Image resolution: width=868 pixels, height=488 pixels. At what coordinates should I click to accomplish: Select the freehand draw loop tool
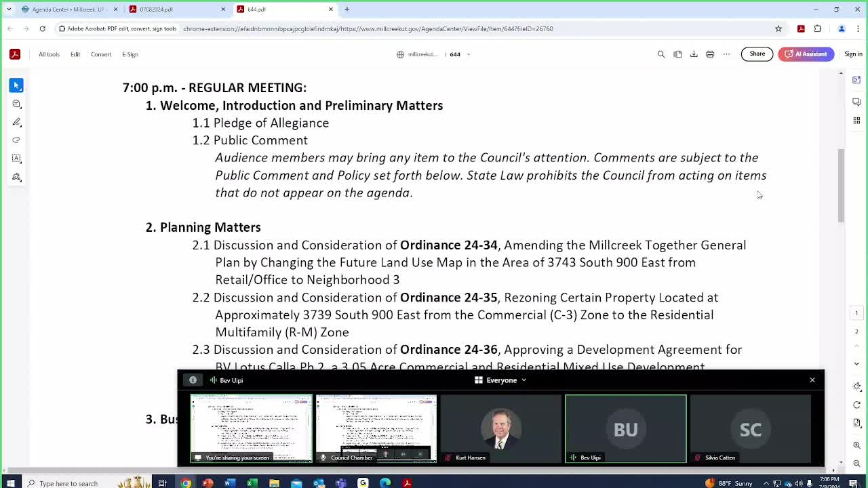[x=16, y=140]
